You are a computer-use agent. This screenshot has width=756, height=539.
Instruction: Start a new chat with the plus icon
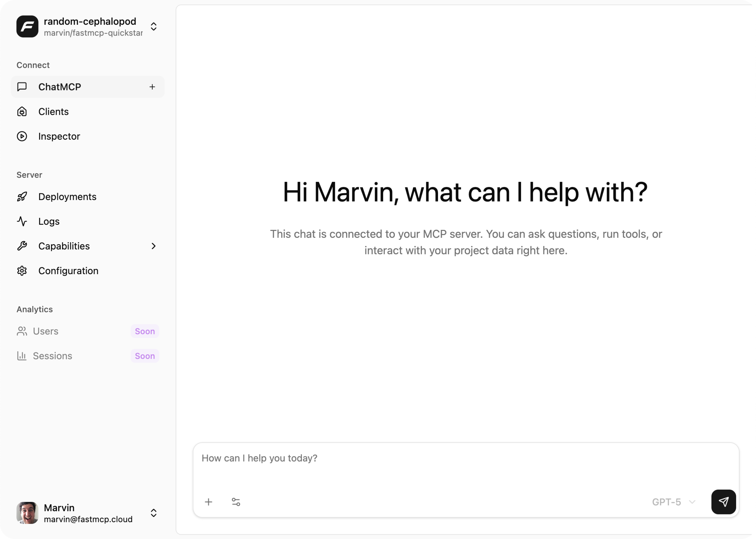[152, 87]
